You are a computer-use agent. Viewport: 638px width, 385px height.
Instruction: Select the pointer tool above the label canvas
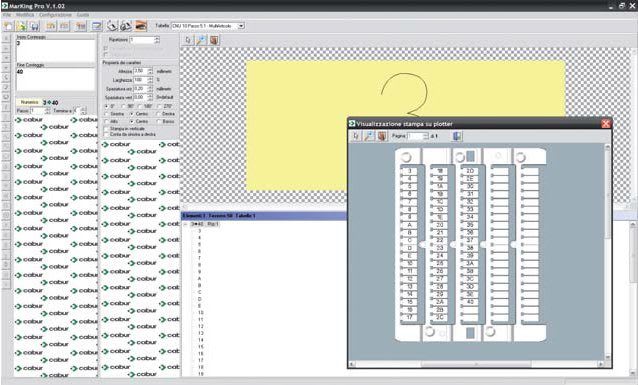tap(188, 40)
